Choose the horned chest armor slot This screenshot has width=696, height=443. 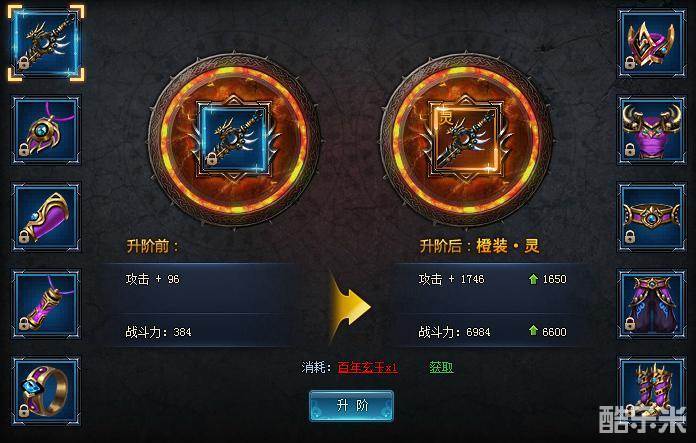pos(651,131)
